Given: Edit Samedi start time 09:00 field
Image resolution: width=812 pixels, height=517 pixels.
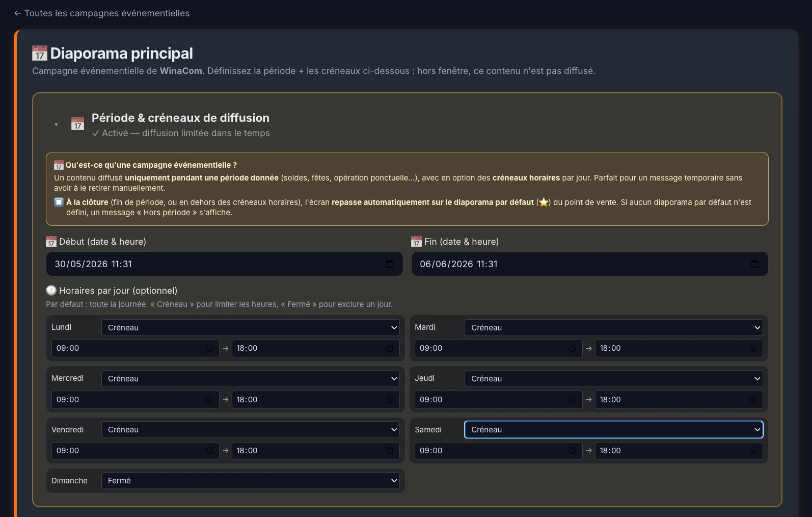Looking at the screenshot, I should click(x=498, y=451).
